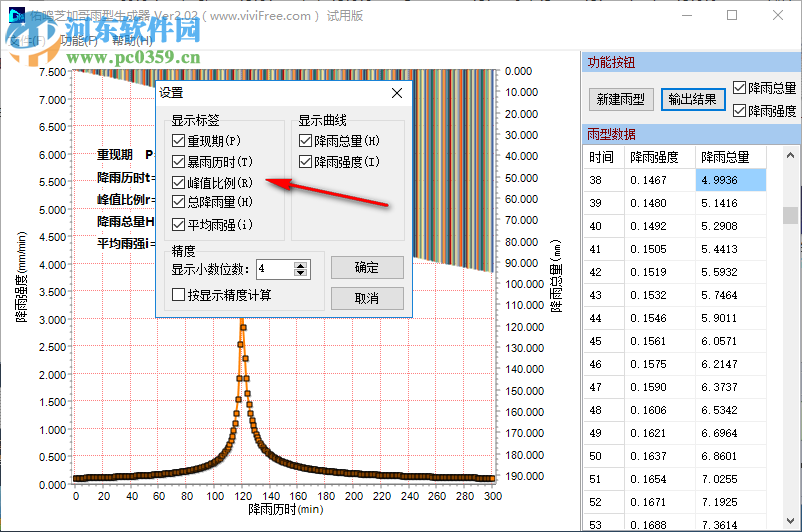Select the cell 0.1492 in row 40

[x=659, y=226]
